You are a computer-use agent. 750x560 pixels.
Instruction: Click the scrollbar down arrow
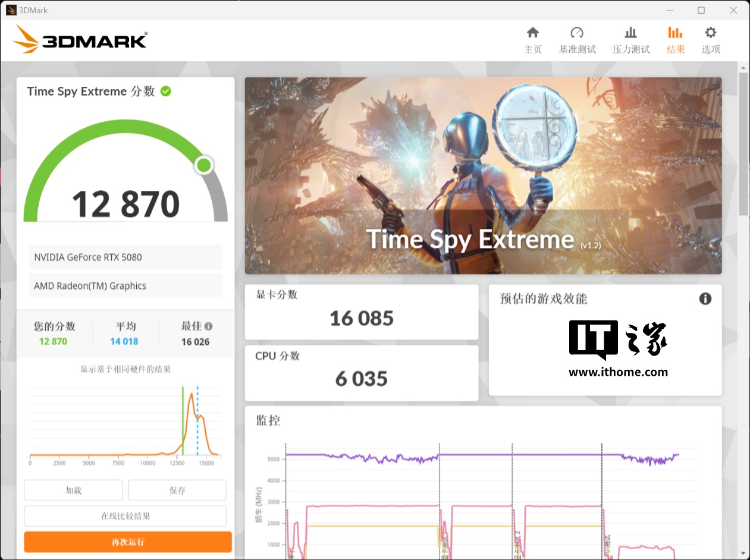click(743, 553)
